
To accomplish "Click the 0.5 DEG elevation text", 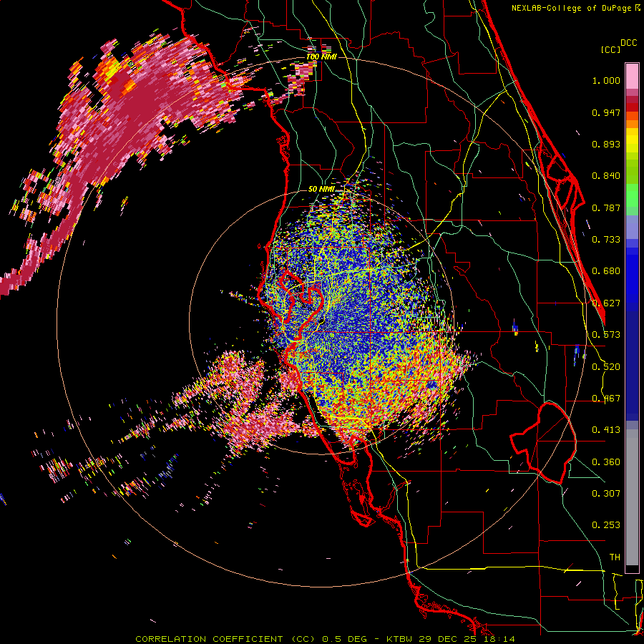I will (x=343, y=639).
